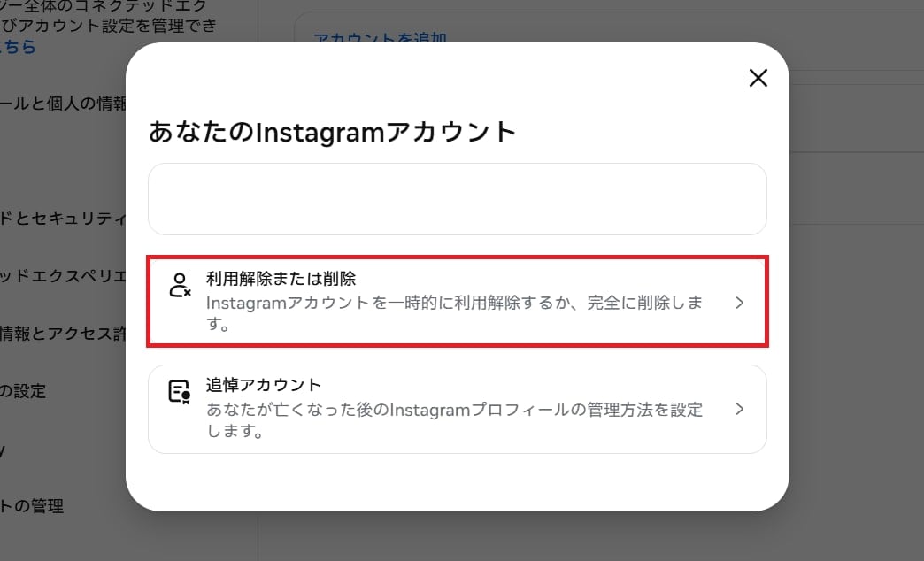This screenshot has width=924, height=561.
Task: Click the person-with-x deactivation icon
Action: coord(180,285)
